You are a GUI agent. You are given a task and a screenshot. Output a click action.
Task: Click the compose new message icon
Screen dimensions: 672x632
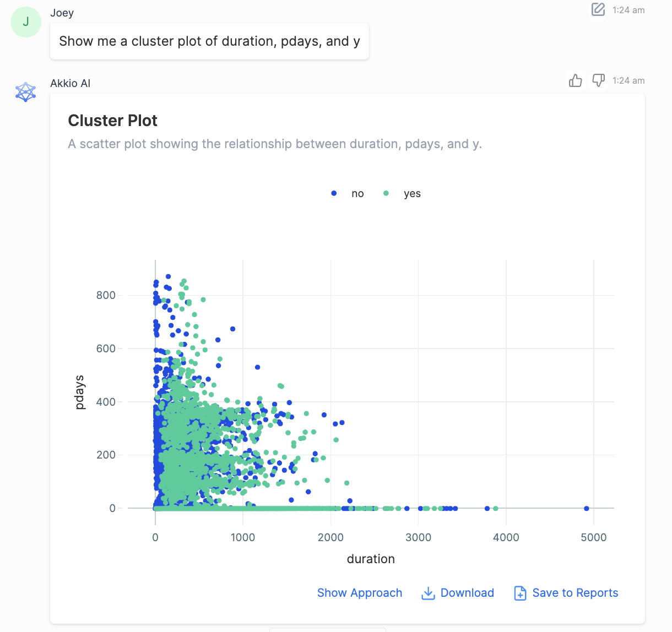coord(598,9)
